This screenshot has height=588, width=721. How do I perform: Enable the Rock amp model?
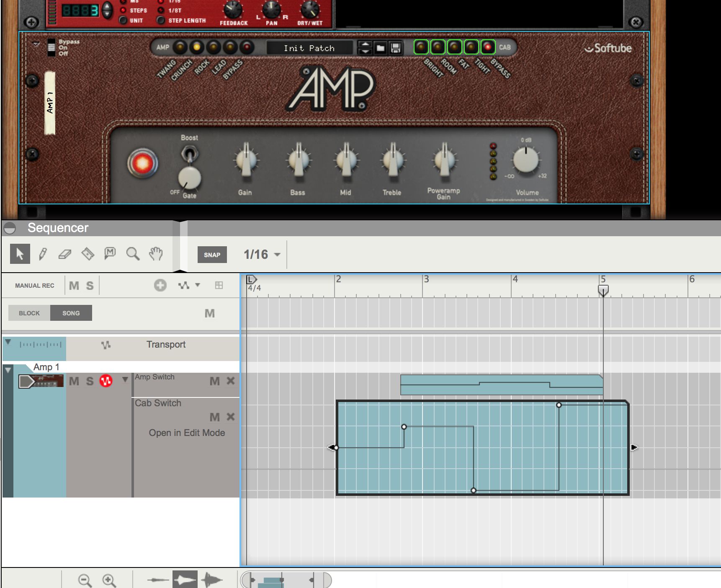click(214, 47)
